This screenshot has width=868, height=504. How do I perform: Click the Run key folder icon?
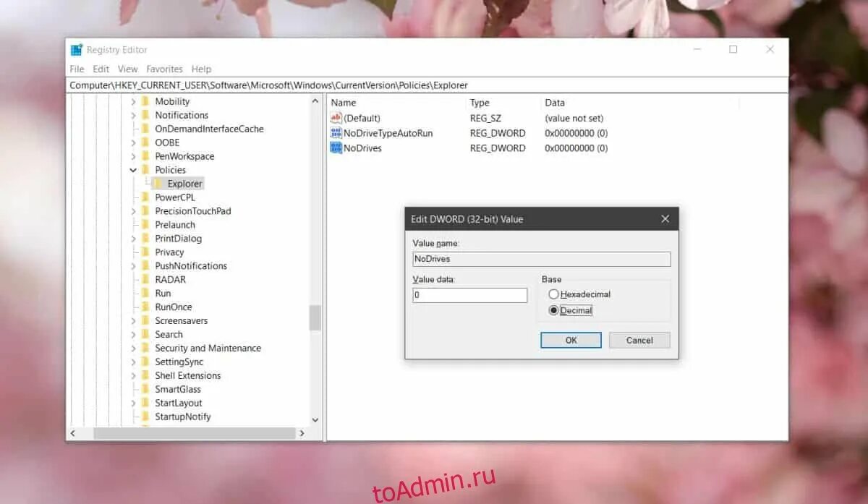point(145,293)
